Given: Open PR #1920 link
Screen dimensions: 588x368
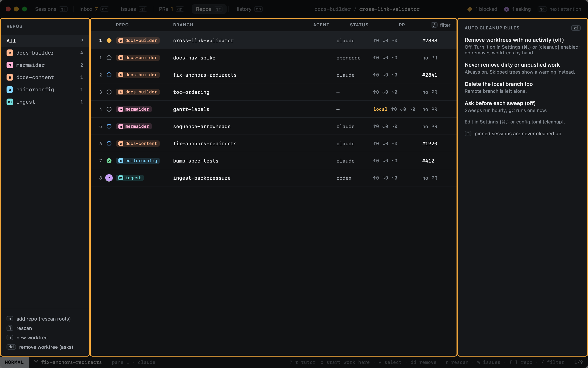Looking at the screenshot, I should 430,144.
